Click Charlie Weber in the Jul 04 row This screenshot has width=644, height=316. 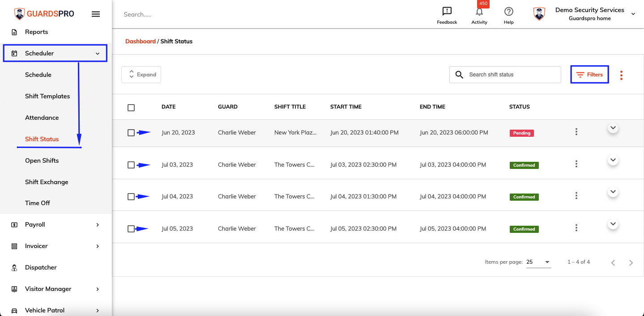pos(237,197)
